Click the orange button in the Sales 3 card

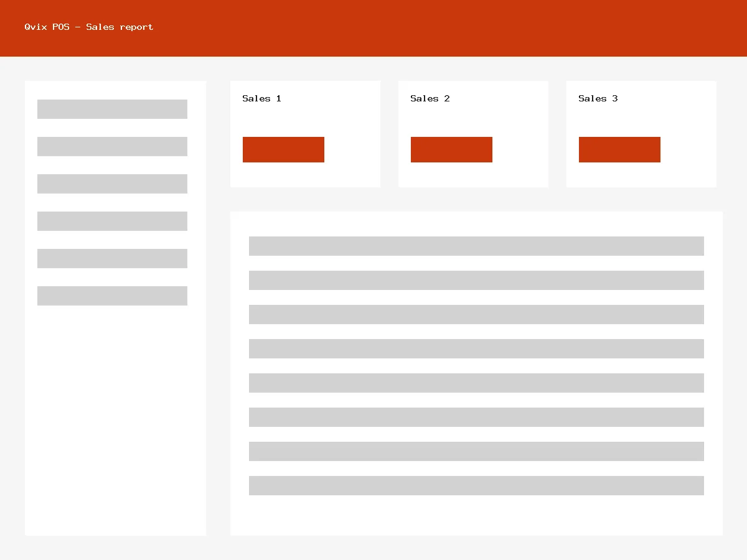pos(619,149)
